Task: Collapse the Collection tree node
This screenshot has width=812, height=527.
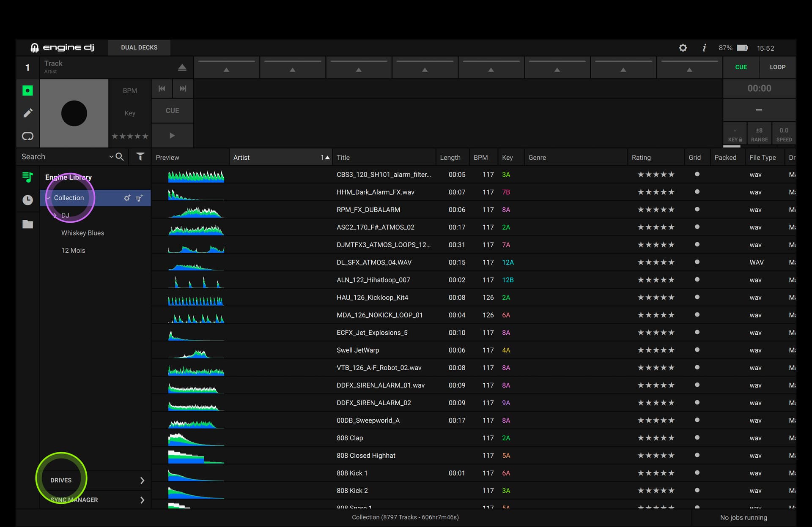Action: coord(48,198)
